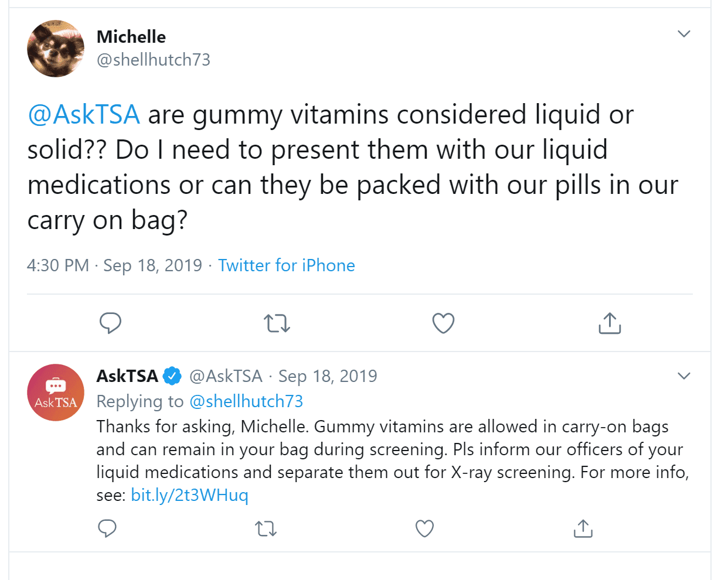This screenshot has width=728, height=580.
Task: Open @shellhutch73 in Replying to line
Action: pos(246,401)
